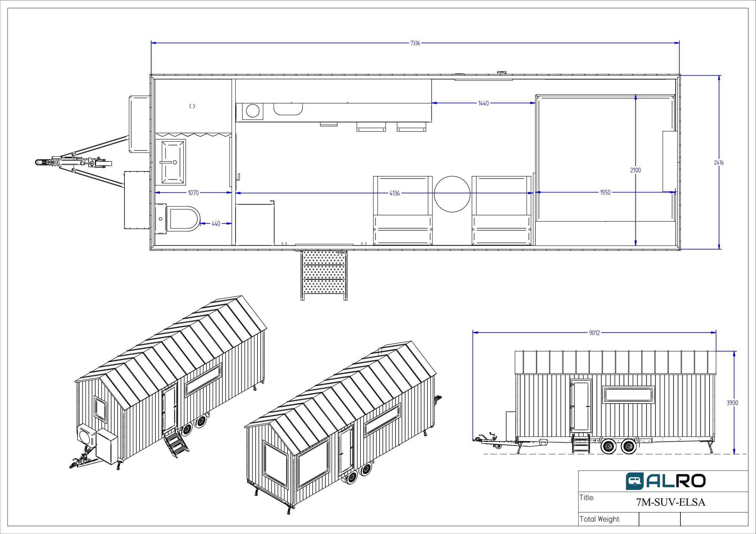756x534 pixels.
Task: Select the 3900 height dimension
Action: click(733, 403)
